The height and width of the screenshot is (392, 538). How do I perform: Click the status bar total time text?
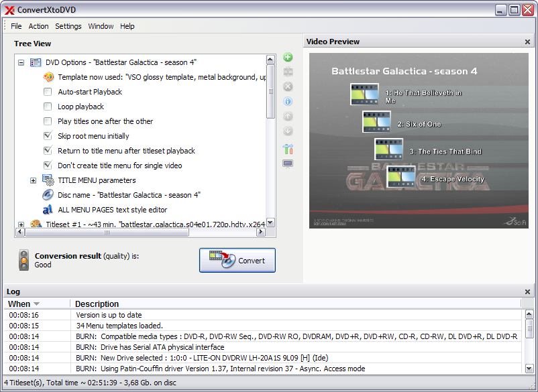tap(90, 383)
